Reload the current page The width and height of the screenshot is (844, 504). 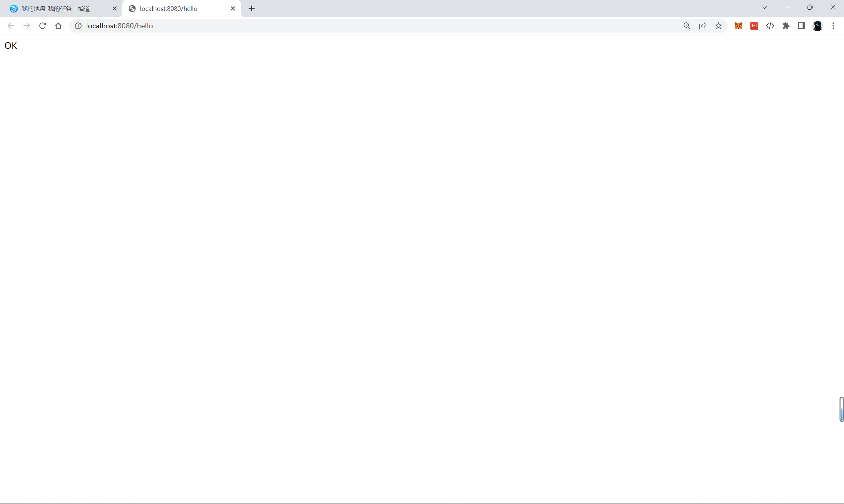pyautogui.click(x=43, y=26)
